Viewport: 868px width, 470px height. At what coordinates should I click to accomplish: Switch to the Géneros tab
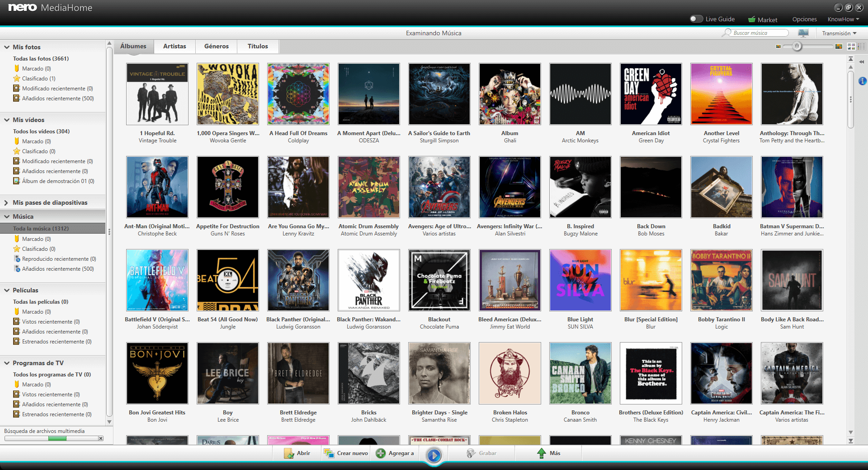[x=217, y=47]
